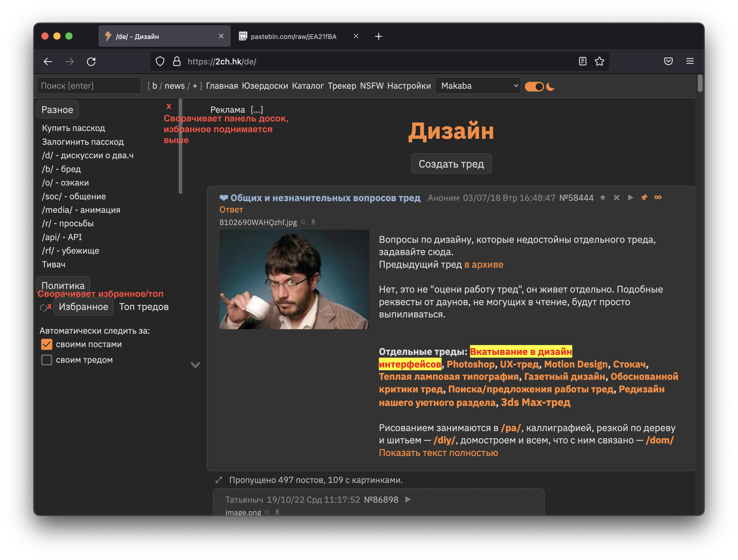
Task: Open the Makaba theme dropdown
Action: (x=478, y=86)
